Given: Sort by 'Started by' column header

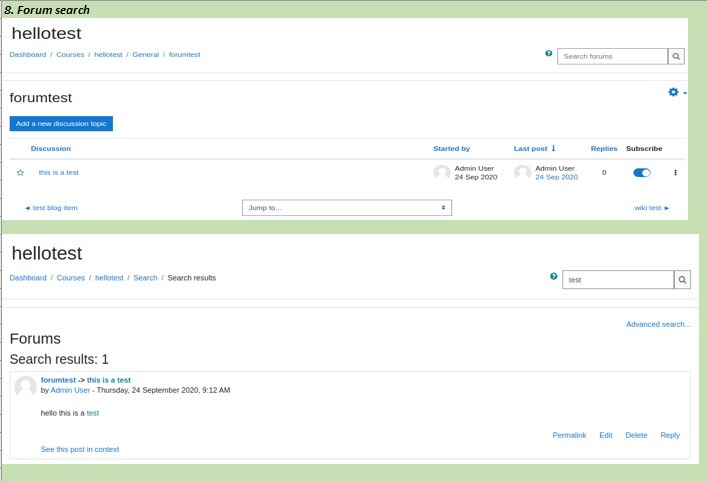Looking at the screenshot, I should point(451,148).
